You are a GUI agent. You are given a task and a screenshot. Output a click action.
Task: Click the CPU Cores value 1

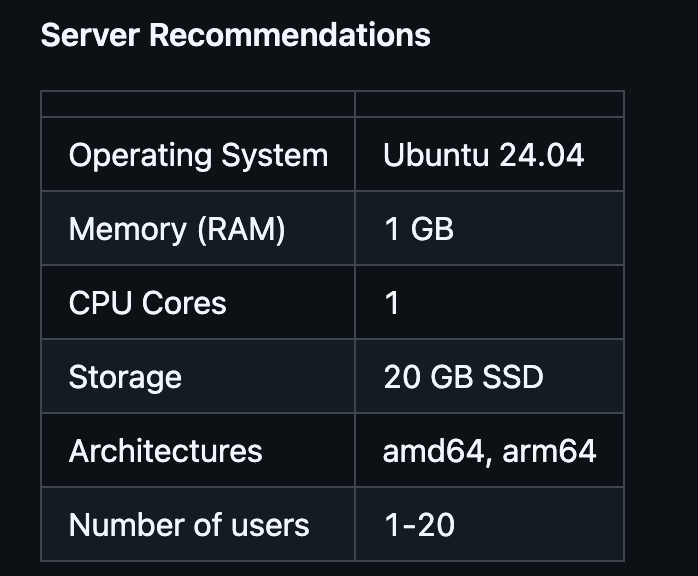tap(392, 303)
